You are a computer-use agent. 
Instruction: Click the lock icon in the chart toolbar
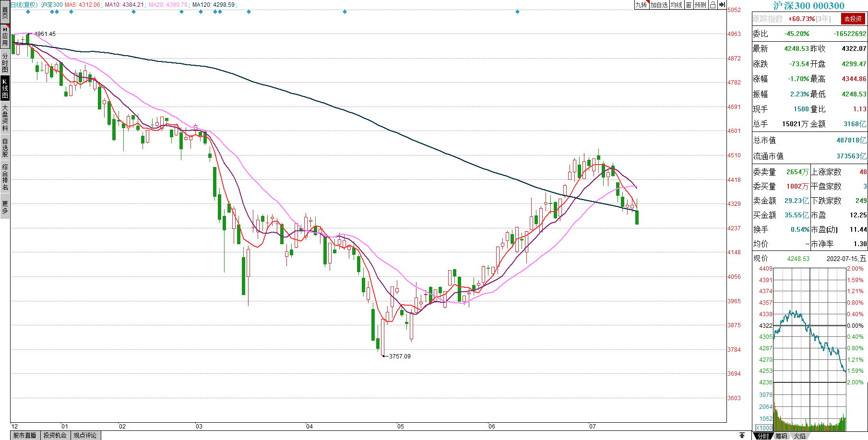[713, 5]
